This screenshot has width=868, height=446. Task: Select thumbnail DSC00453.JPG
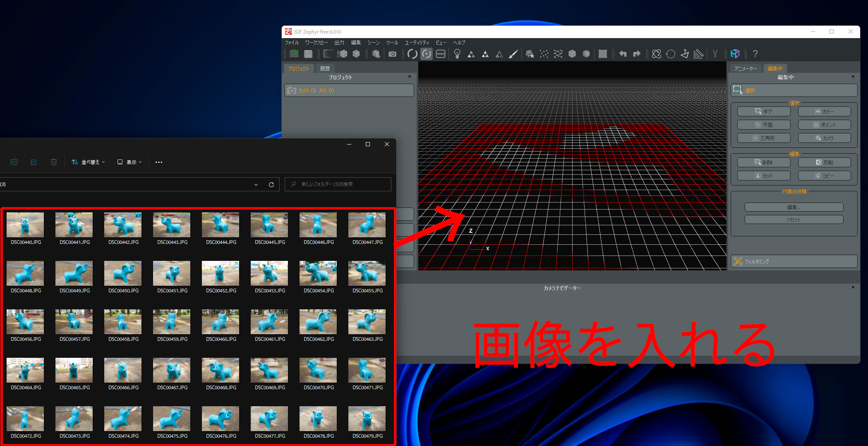tap(269, 277)
